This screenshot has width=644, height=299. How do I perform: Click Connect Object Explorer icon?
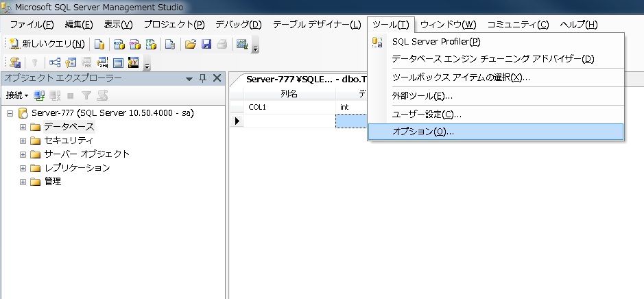tap(39, 95)
